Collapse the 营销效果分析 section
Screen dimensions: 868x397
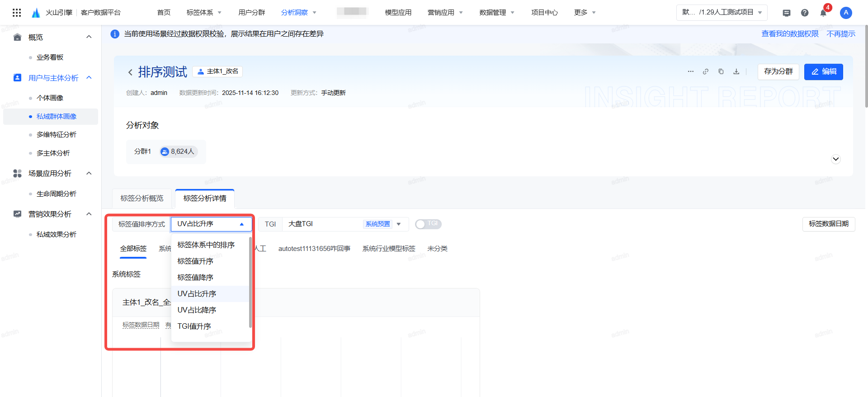tap(89, 214)
